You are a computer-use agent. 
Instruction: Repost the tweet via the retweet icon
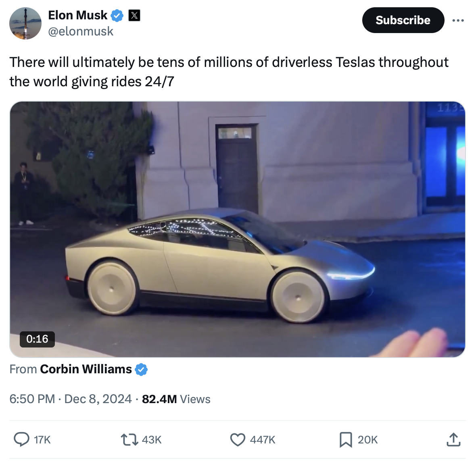tap(129, 439)
